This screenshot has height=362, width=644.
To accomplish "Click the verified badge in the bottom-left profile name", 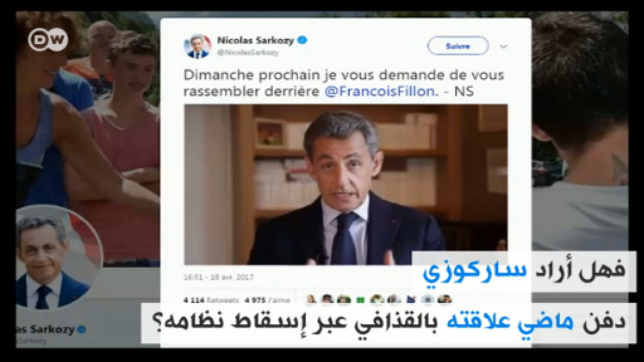I will pos(82,329).
